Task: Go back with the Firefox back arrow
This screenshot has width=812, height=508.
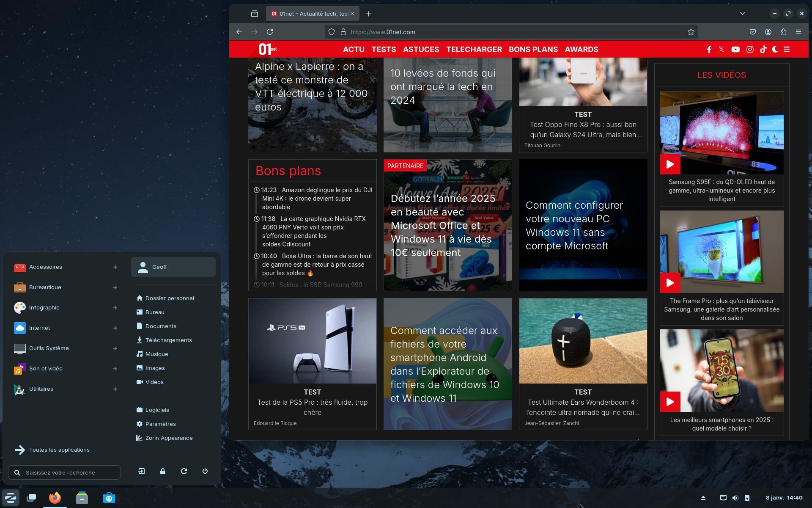Action: point(239,32)
